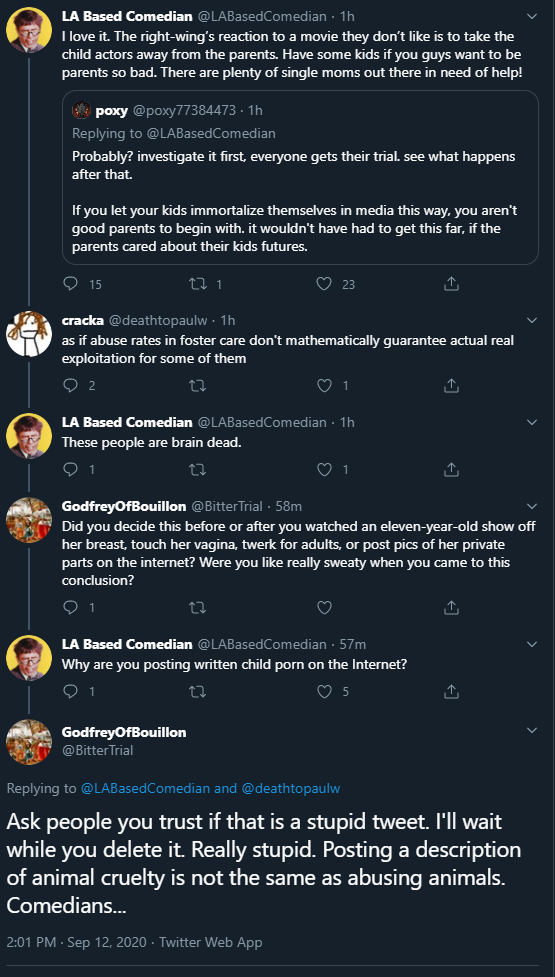Screen dimensions: 555x977
Task: Open GodfreyOfBouillon avatar on main tweet
Action: 29,742
